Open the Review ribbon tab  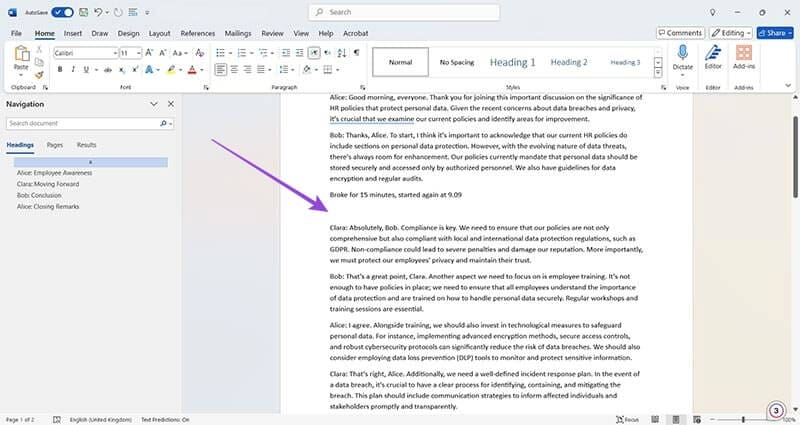(x=272, y=33)
